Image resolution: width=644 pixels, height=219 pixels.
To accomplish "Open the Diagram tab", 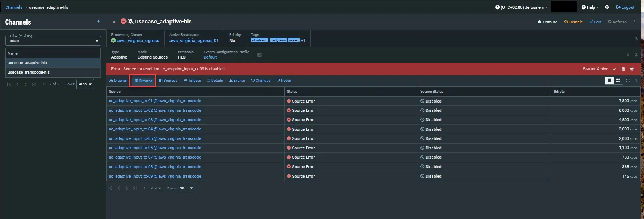I will pos(119,81).
